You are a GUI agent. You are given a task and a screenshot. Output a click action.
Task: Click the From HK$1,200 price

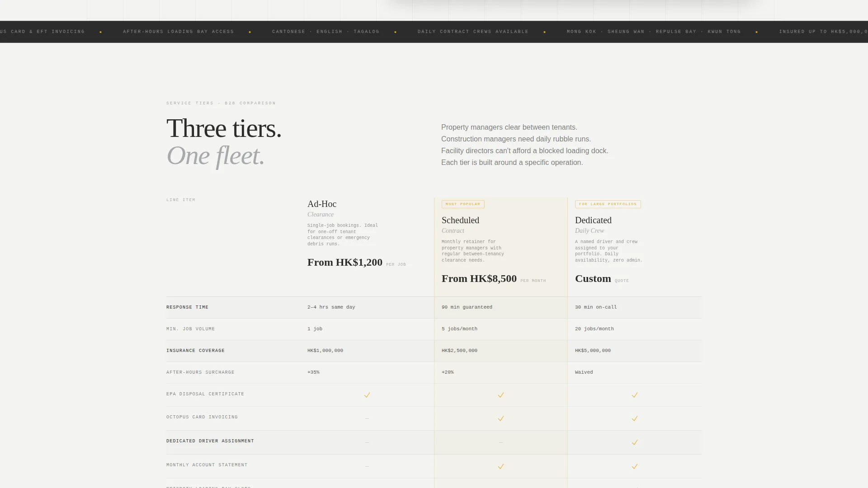345,263
